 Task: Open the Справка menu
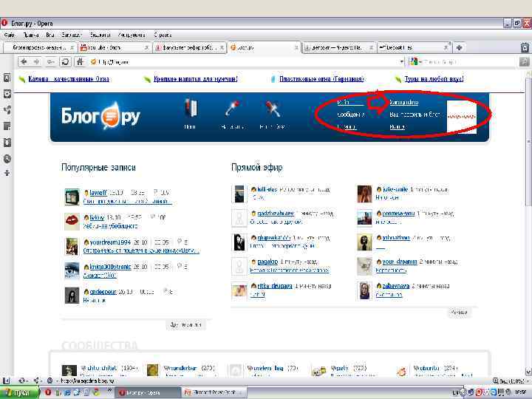click(163, 35)
